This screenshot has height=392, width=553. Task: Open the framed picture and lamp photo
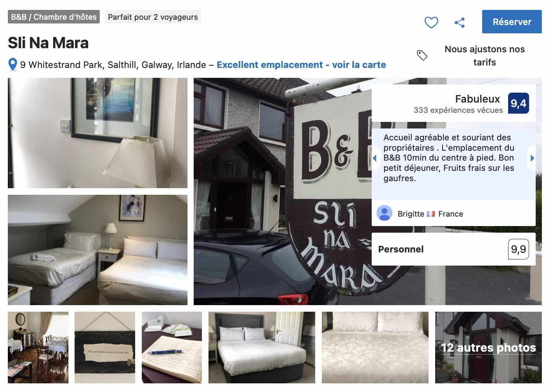pos(98,133)
